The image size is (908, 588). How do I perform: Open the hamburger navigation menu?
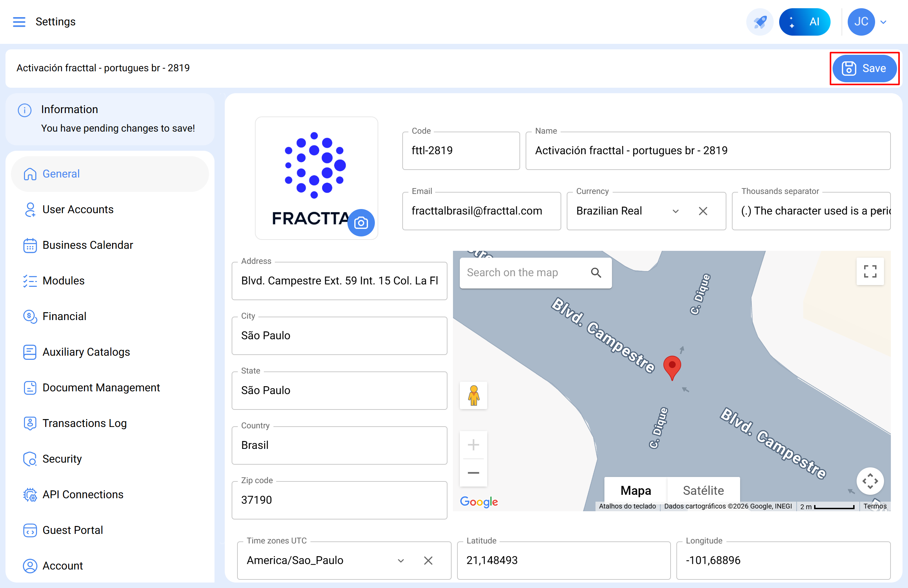[x=19, y=22]
